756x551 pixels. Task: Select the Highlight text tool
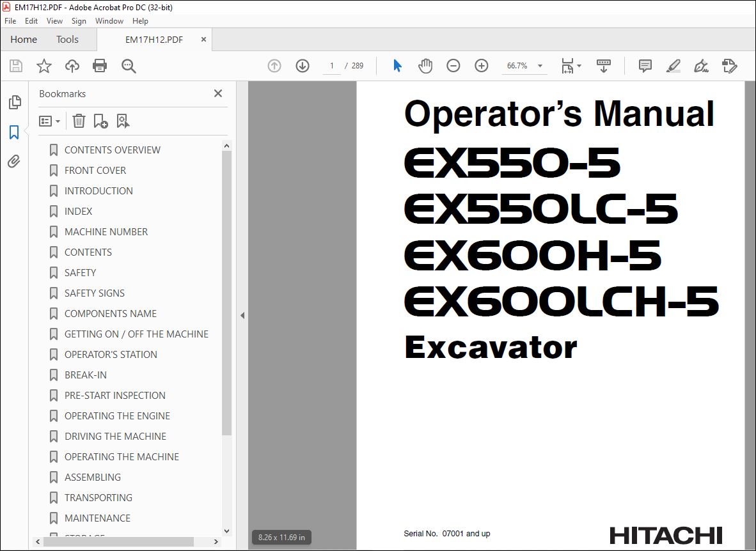(x=673, y=66)
